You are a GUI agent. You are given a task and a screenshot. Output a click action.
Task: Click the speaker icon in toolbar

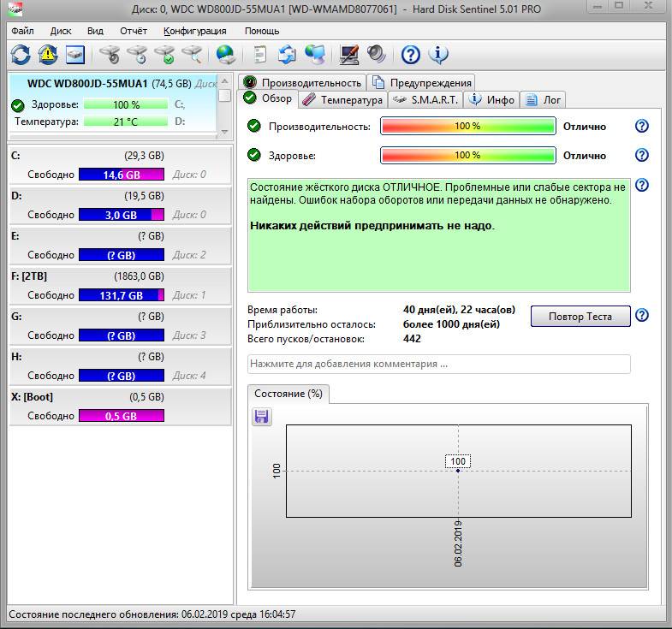[377, 55]
